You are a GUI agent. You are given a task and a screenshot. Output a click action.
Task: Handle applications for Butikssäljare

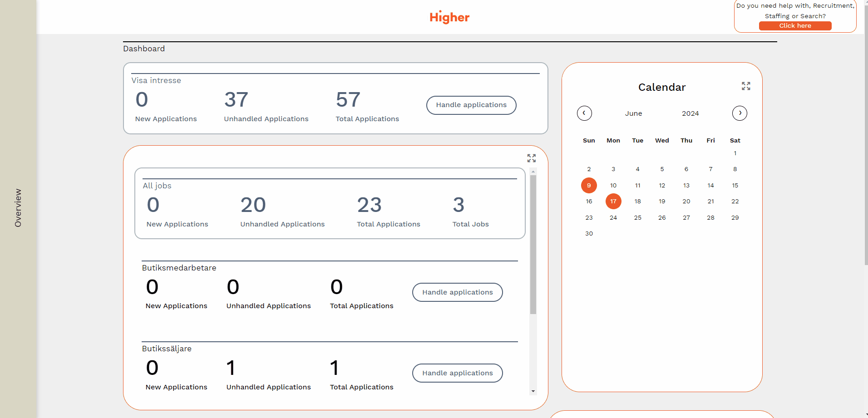coord(457,373)
